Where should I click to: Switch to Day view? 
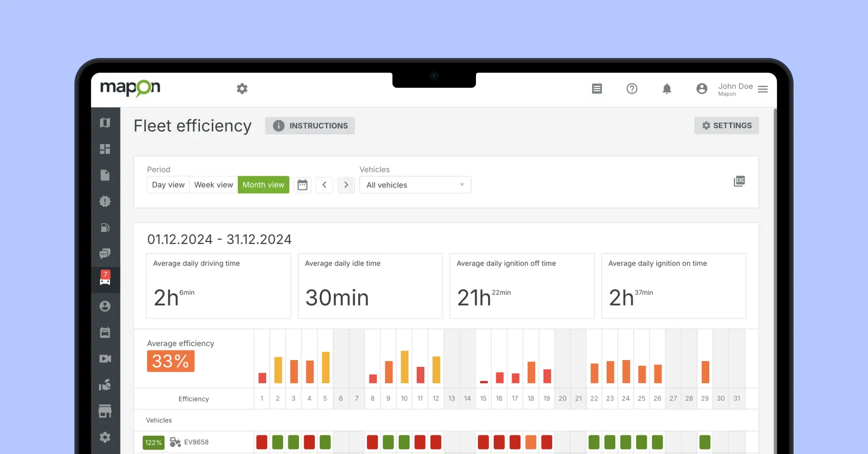tap(168, 185)
